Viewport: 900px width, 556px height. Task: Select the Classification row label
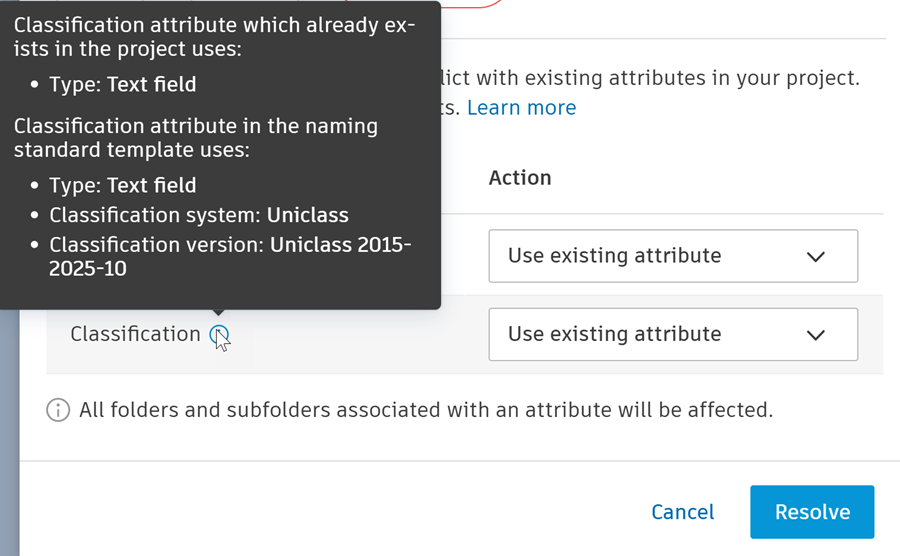pyautogui.click(x=135, y=335)
